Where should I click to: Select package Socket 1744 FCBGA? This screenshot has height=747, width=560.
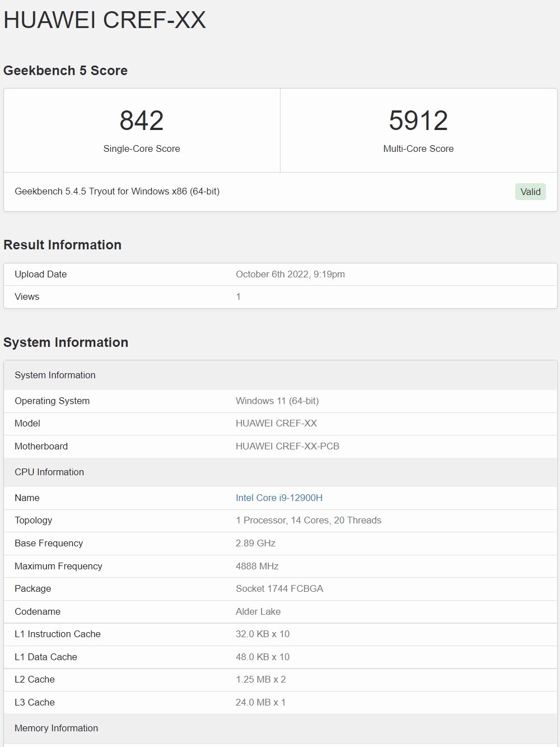[279, 588]
